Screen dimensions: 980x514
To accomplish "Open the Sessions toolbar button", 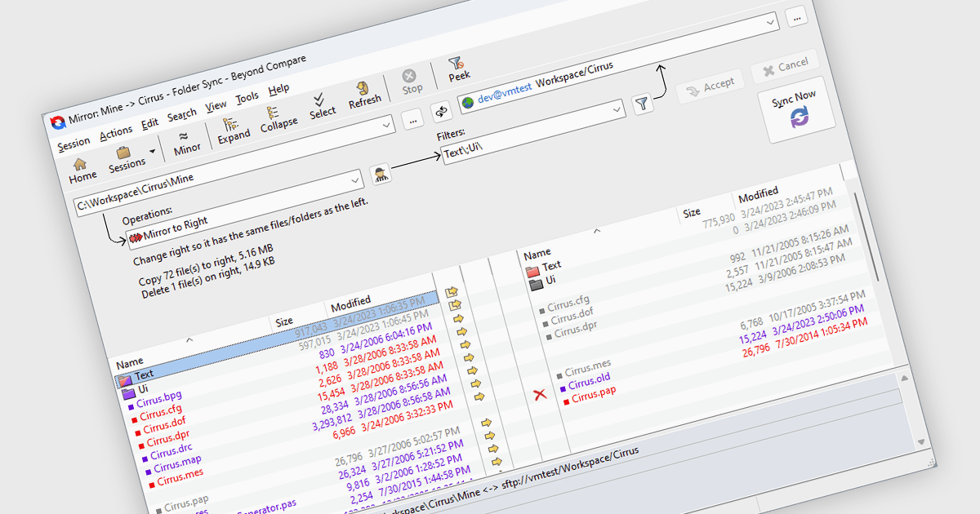I will click(126, 159).
